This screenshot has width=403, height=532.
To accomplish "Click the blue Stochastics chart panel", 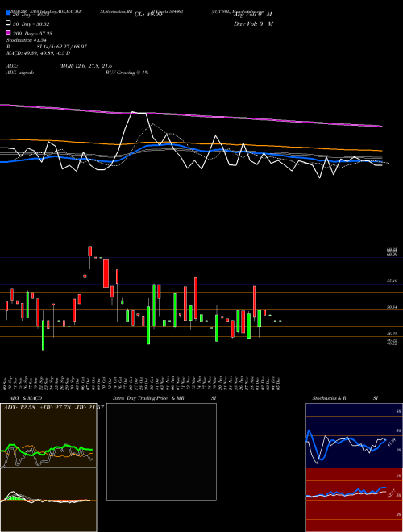I will (354, 435).
